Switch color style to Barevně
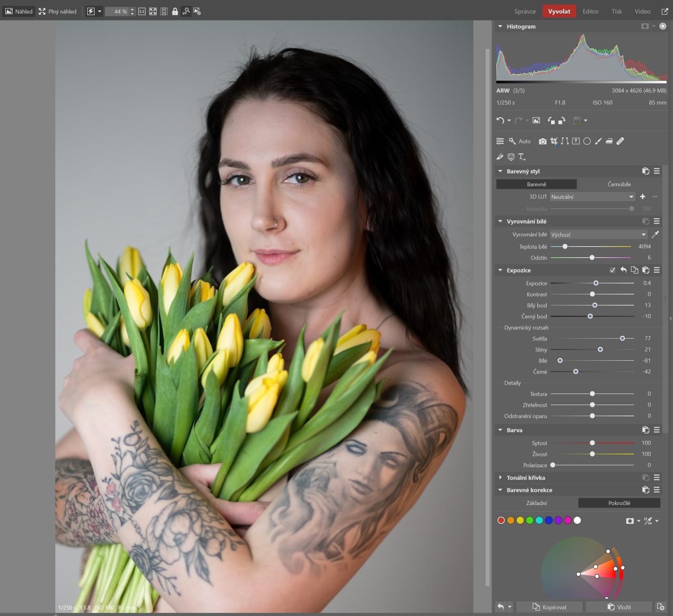673x616 pixels. coord(536,185)
